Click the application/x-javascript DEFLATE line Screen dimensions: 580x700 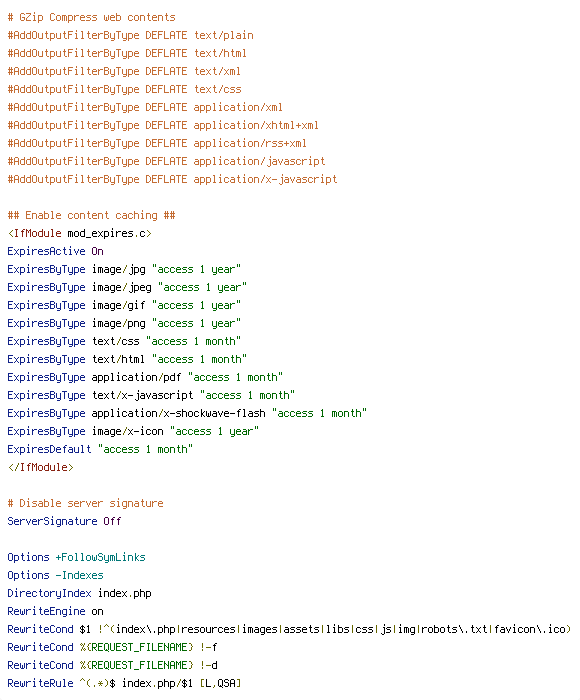172,179
